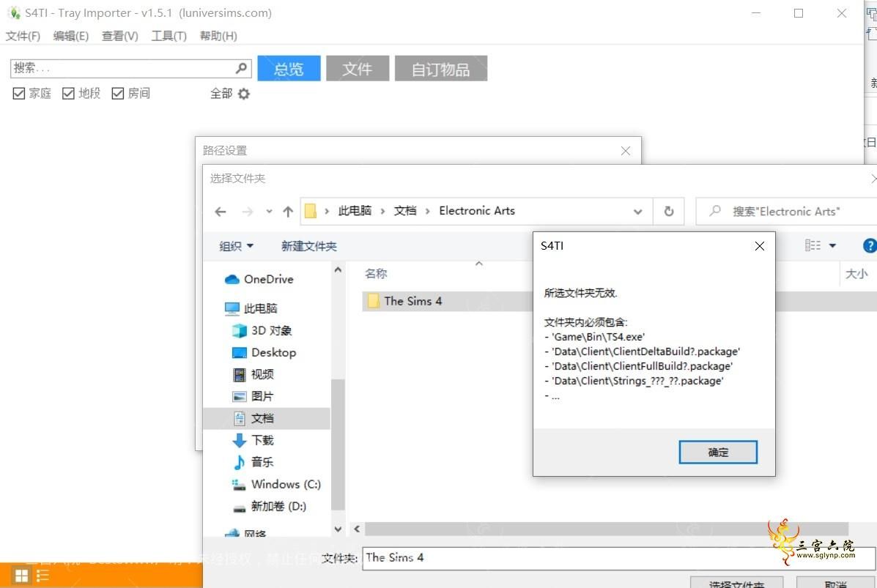877x588 pixels.
Task: Open the folder dialog help icon
Action: [870, 245]
